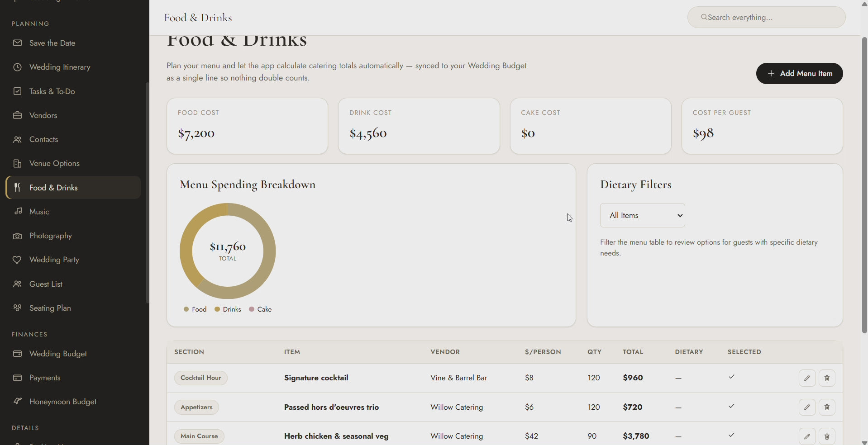Toggle selected checkmark for Passed hors d'oeuvres trio

[731, 406]
